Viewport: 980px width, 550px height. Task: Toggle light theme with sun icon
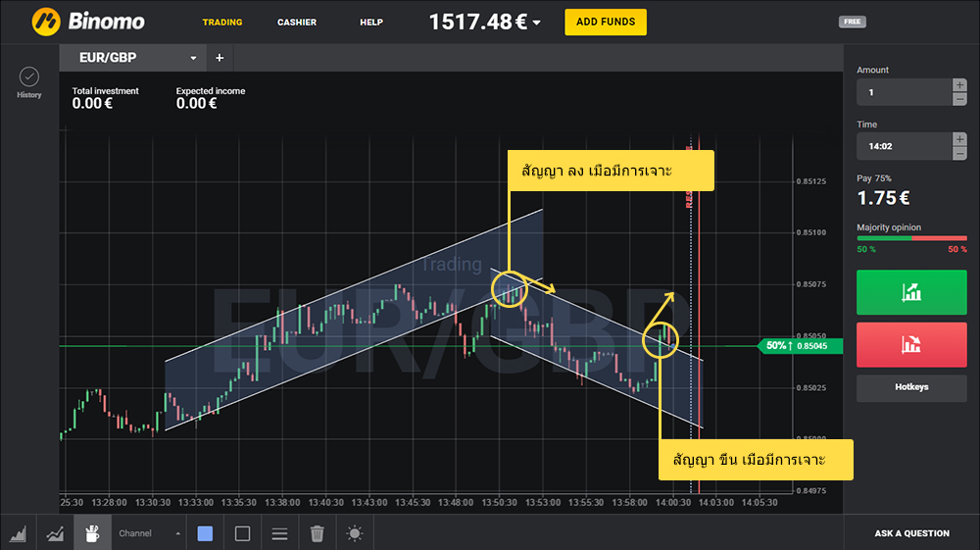[x=354, y=533]
